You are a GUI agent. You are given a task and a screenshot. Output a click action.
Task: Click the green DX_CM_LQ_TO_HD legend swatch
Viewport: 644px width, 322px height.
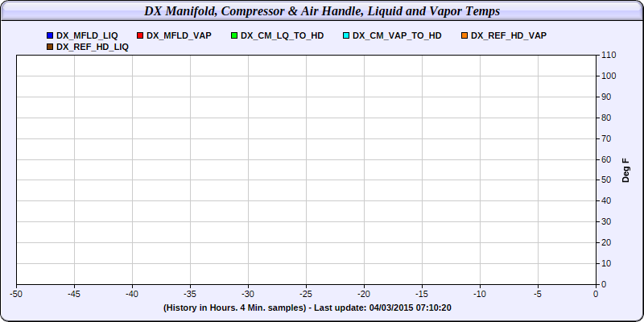(234, 35)
